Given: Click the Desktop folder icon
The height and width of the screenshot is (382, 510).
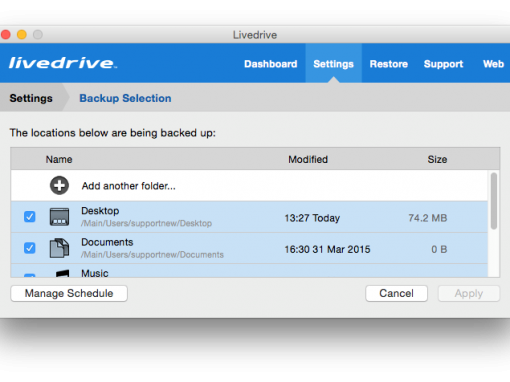Looking at the screenshot, I should tap(59, 217).
